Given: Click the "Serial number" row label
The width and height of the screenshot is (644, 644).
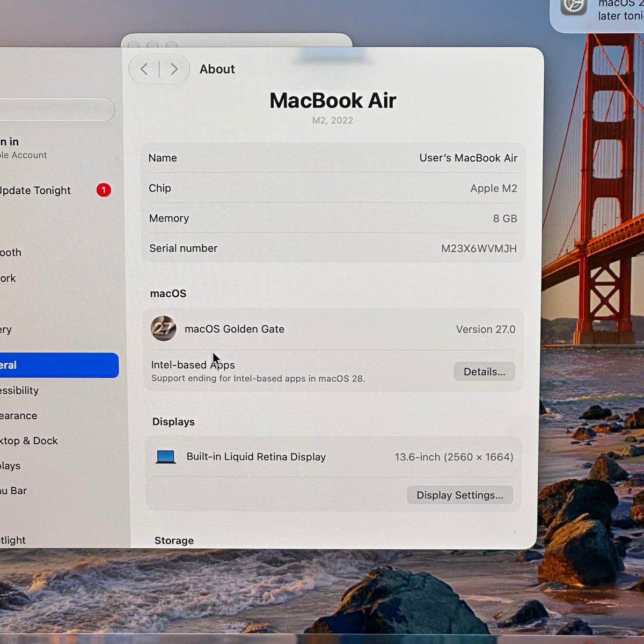Looking at the screenshot, I should [x=184, y=248].
